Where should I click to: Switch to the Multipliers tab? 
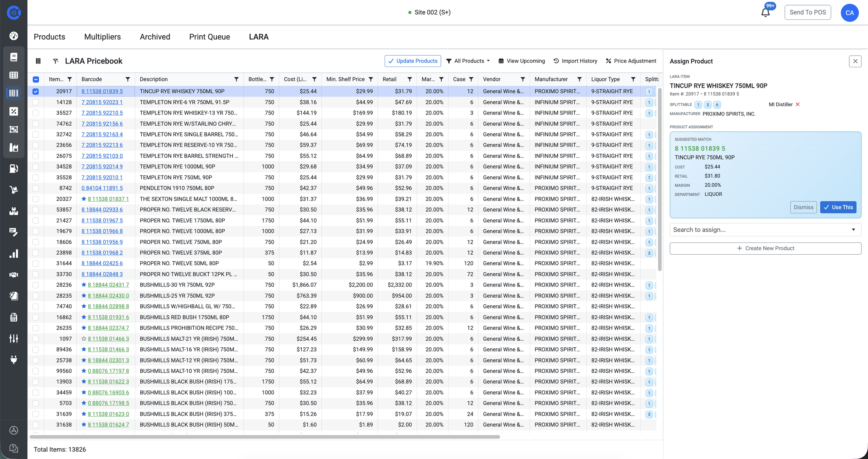coord(102,37)
